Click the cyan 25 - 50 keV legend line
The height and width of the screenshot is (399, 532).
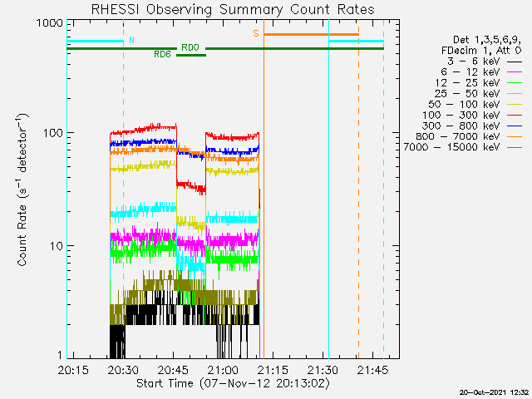(515, 94)
